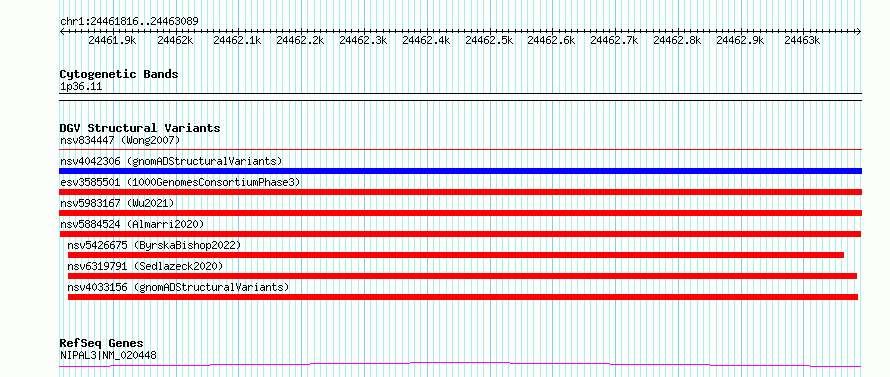Image resolution: width=890 pixels, height=377 pixels.
Task: Click the magenta NIPAL3 gene line
Action: (460, 364)
